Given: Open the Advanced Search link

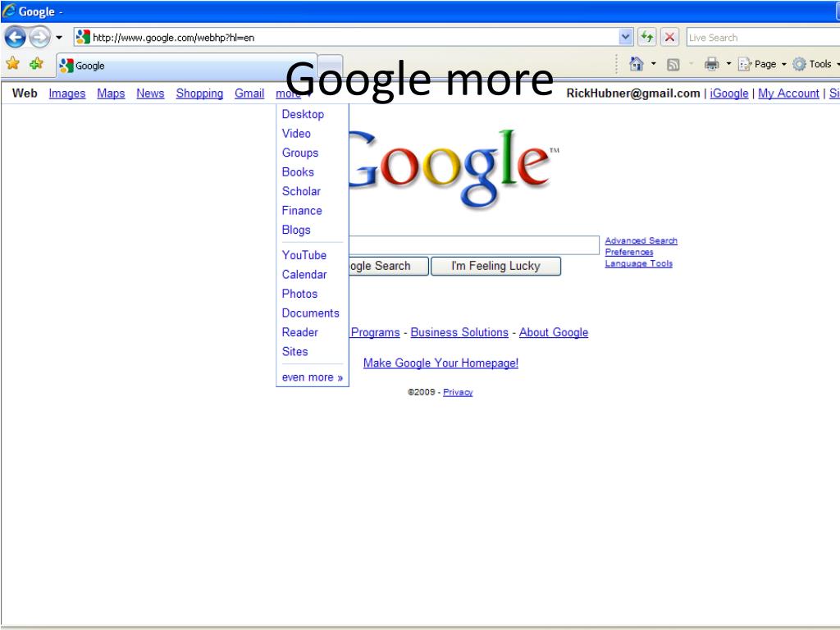Looking at the screenshot, I should 641,240.
